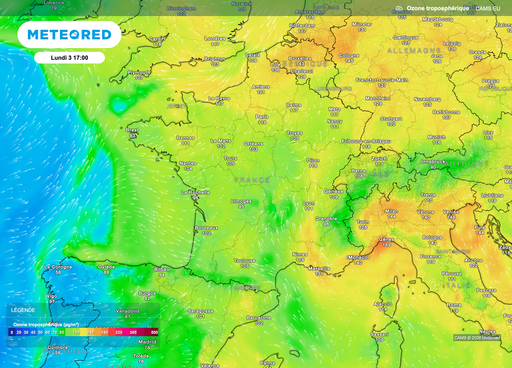Image resolution: width=512 pixels, height=368 pixels.
Task: Click the LÉGENDE panel header
Action: pos(23,310)
